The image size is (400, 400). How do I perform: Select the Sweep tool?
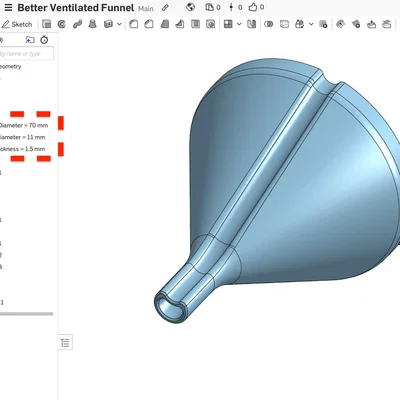77,24
